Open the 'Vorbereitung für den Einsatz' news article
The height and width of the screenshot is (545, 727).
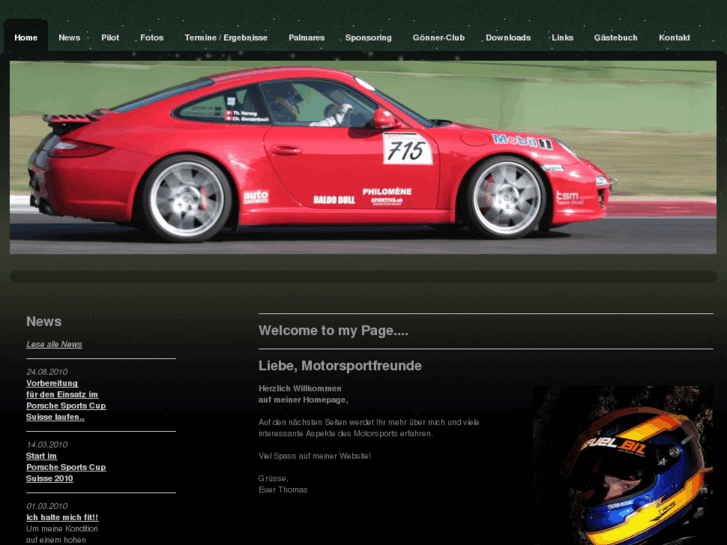[66, 400]
